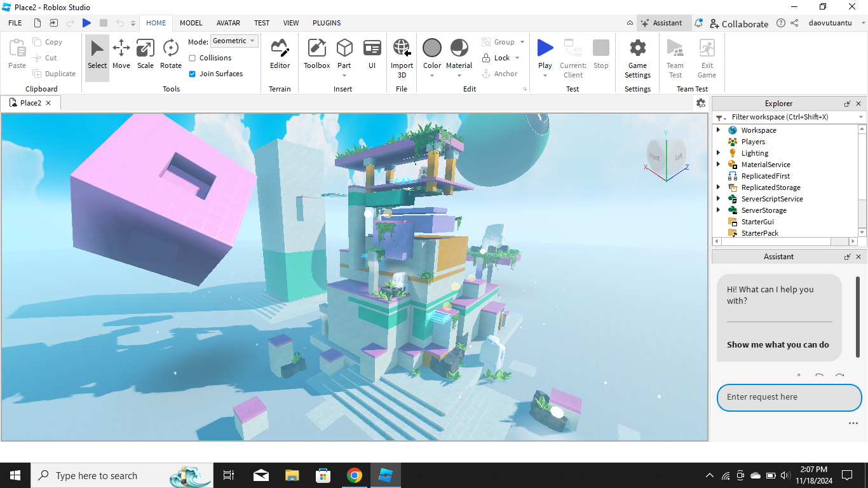The width and height of the screenshot is (868, 488).
Task: Open the Mode Geometric dropdown
Action: tap(234, 41)
